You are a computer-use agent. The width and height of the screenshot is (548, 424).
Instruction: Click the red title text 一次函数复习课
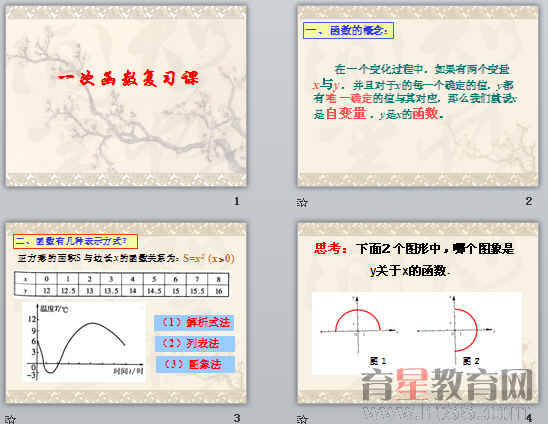pos(128,79)
